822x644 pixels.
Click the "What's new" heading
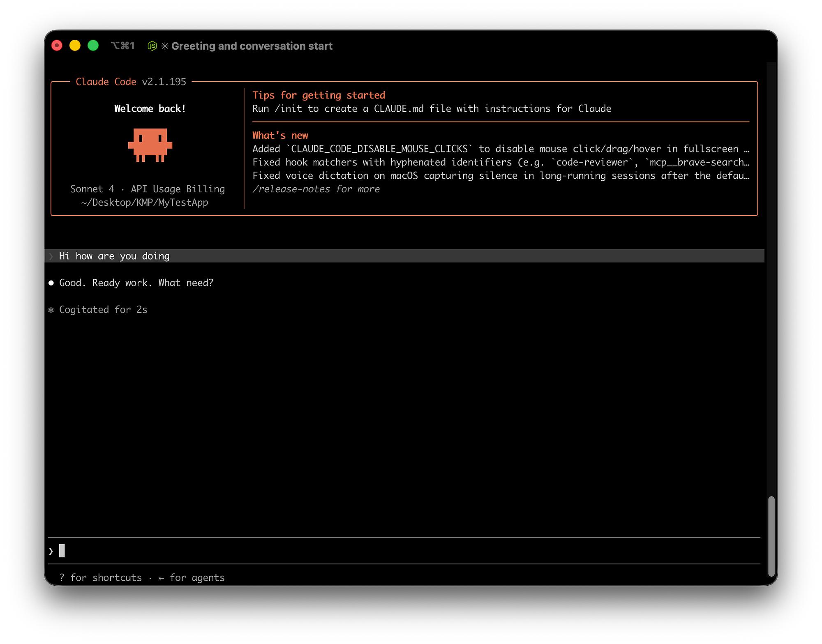pyautogui.click(x=280, y=136)
